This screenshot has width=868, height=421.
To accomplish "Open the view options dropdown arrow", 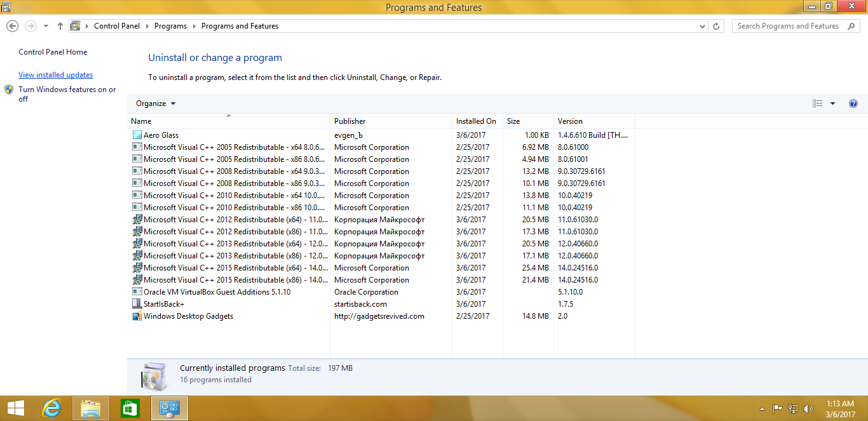I will [x=832, y=104].
